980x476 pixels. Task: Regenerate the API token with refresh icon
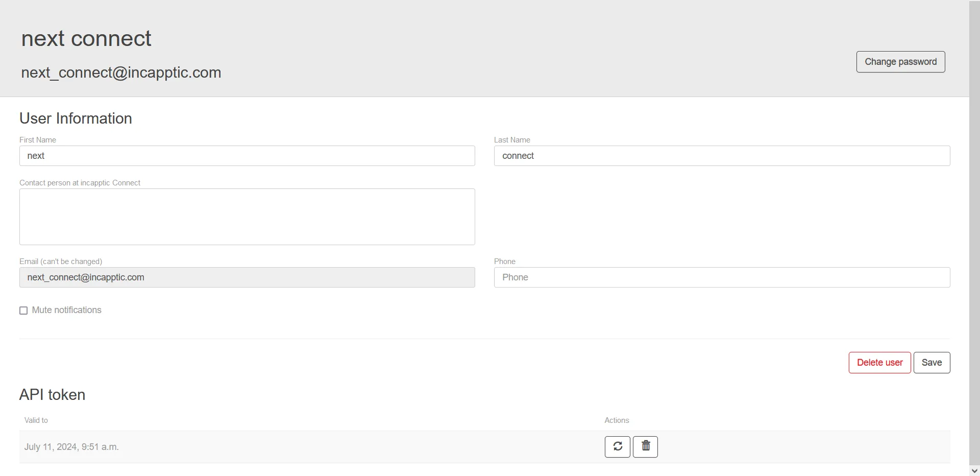pos(618,447)
